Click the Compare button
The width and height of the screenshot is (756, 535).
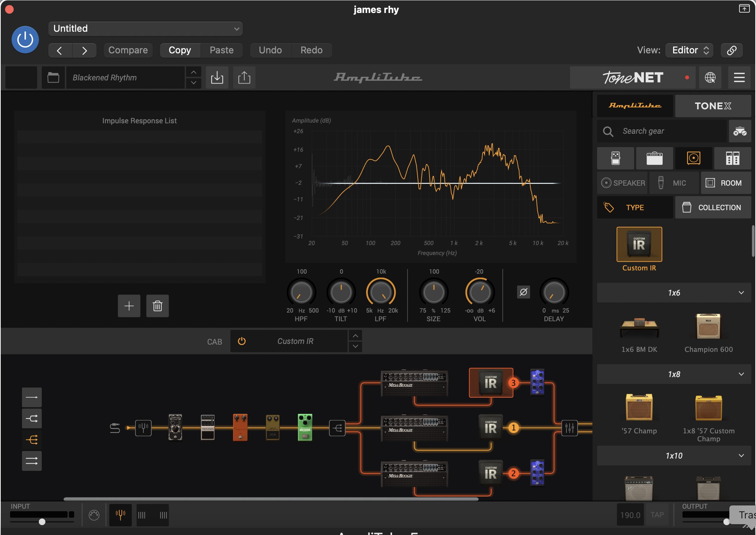click(128, 50)
